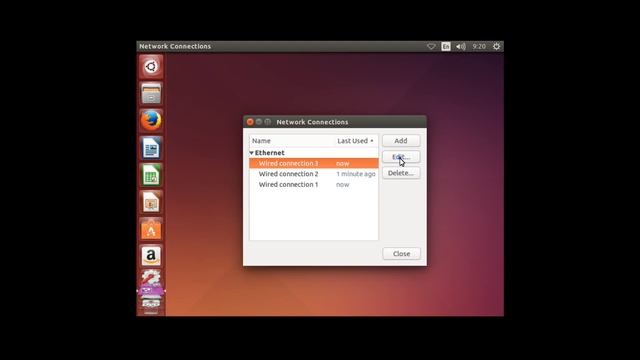Screen dimensions: 640x360
Task: Select Wired connection 3
Action: pyautogui.click(x=313, y=163)
